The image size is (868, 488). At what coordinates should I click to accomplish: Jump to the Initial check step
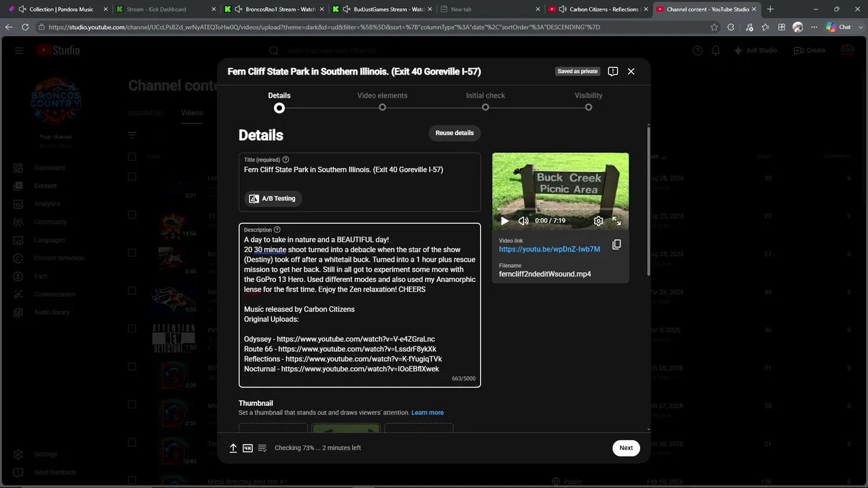[486, 102]
